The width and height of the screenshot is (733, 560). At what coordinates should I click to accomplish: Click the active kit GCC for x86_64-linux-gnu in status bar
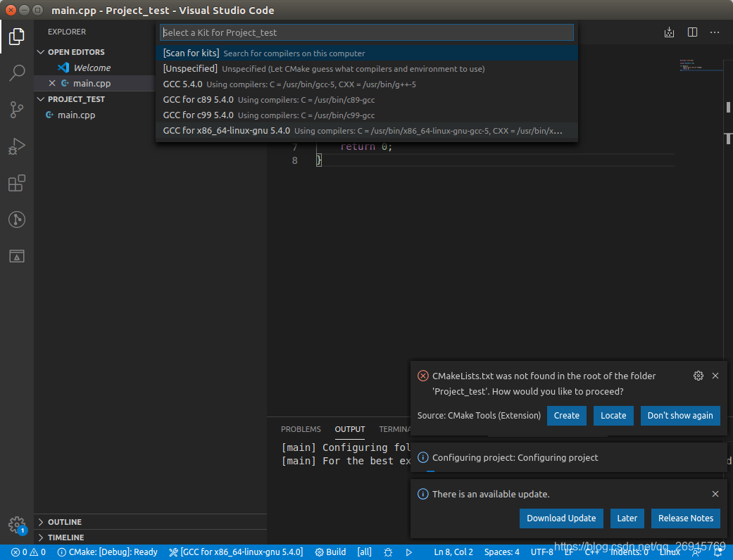236,552
